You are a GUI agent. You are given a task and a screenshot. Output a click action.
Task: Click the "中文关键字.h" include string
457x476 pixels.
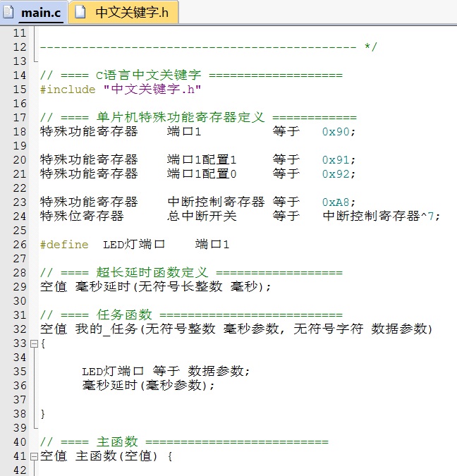click(152, 90)
